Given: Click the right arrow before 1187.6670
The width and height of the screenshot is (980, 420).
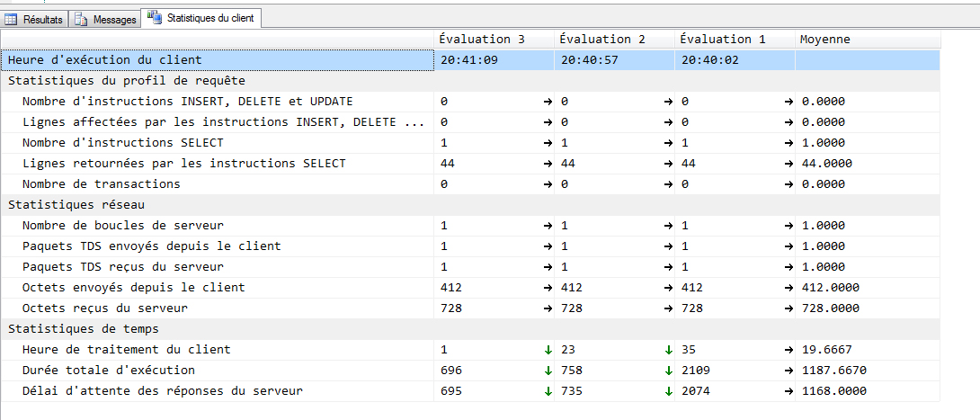Looking at the screenshot, I should click(x=788, y=370).
